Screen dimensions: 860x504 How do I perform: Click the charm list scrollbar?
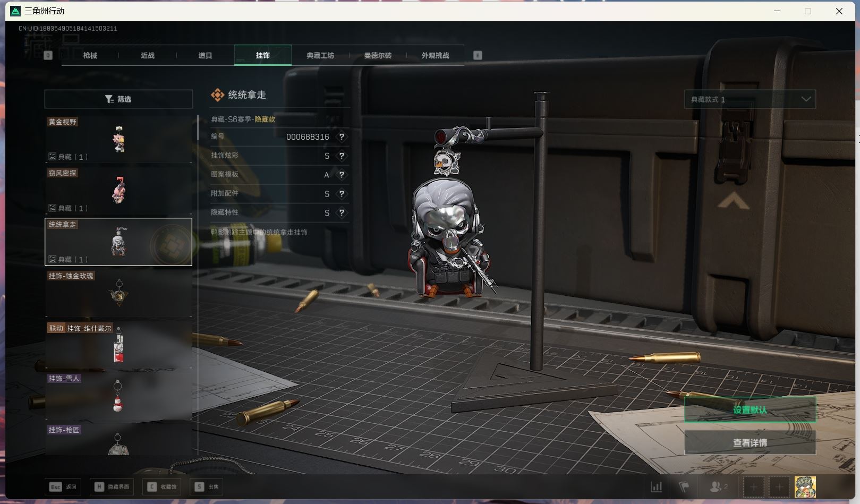click(198, 127)
